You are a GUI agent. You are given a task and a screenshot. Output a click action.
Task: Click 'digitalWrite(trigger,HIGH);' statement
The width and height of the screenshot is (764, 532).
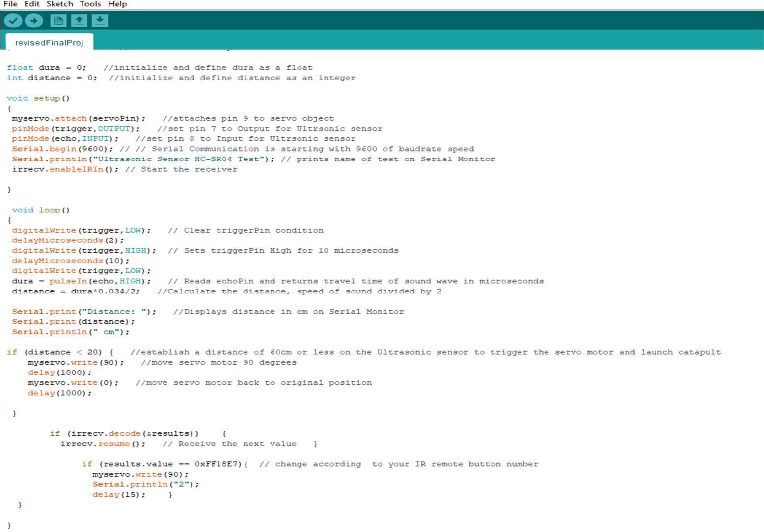coord(84,251)
